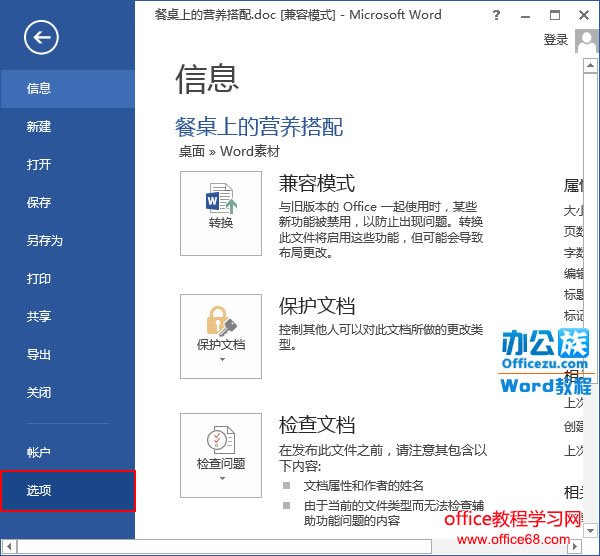Open the Check for Issues (检查问题) button
This screenshot has width=600, height=556.
click(221, 455)
